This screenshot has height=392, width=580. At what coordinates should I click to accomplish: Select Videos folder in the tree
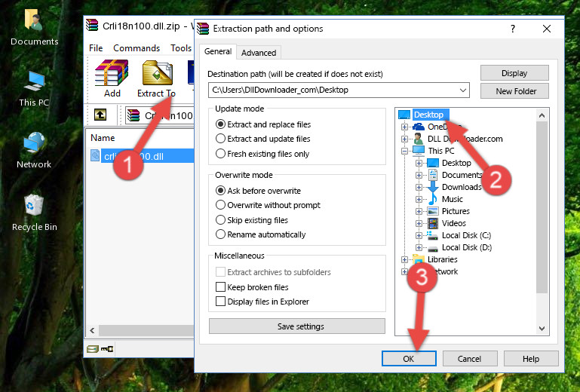[447, 223]
